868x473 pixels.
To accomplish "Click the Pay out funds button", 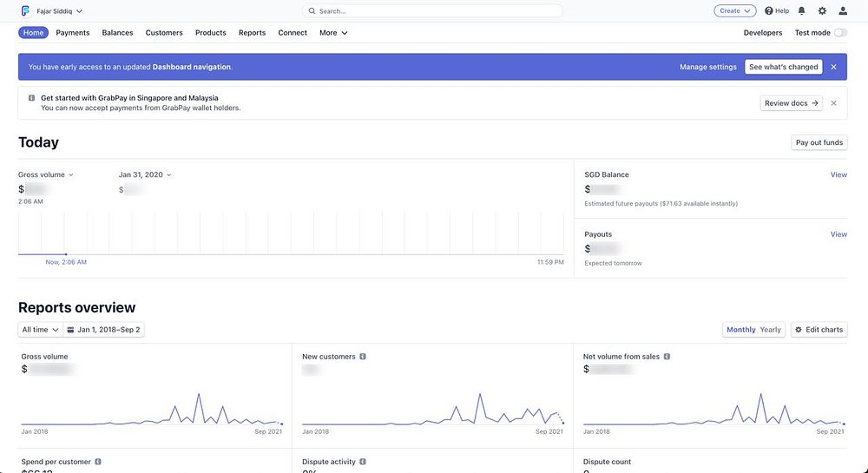I will click(819, 142).
